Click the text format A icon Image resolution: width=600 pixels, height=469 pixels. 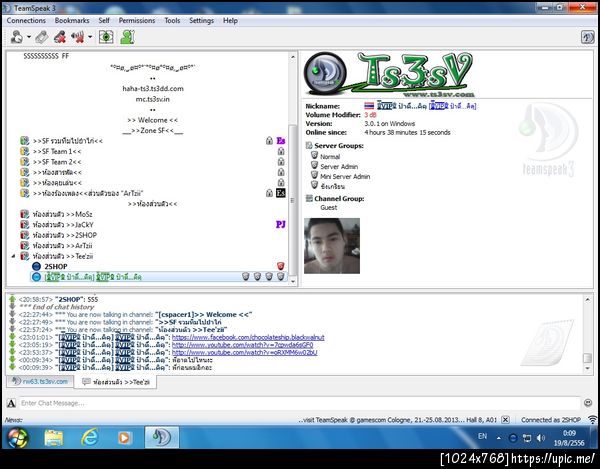[x=11, y=403]
